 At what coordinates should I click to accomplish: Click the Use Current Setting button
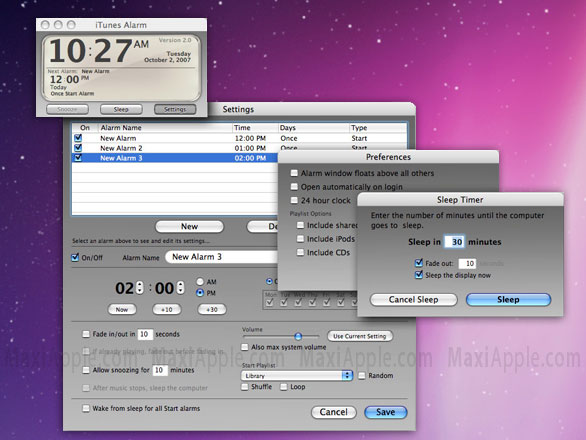pos(360,336)
